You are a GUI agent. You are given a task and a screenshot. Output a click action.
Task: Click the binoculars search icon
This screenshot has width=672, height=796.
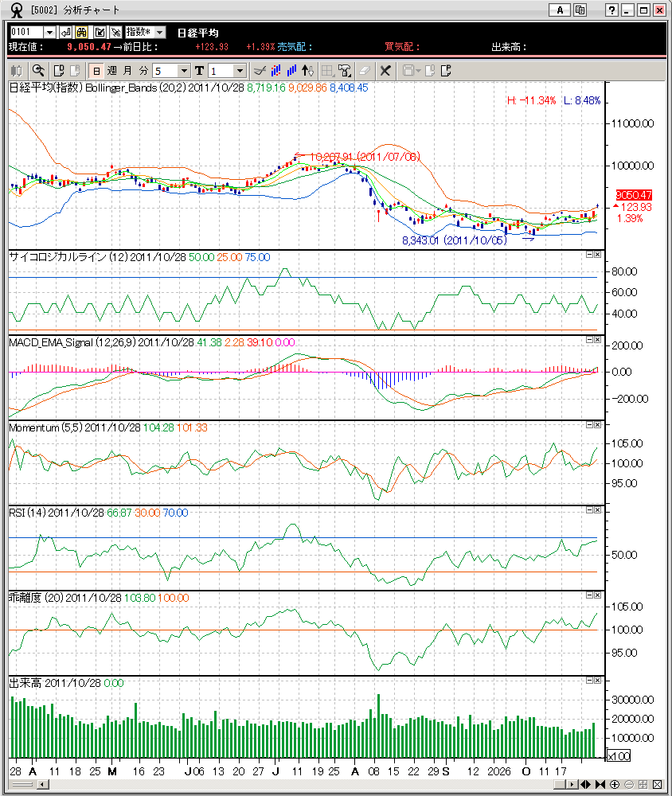[81, 32]
